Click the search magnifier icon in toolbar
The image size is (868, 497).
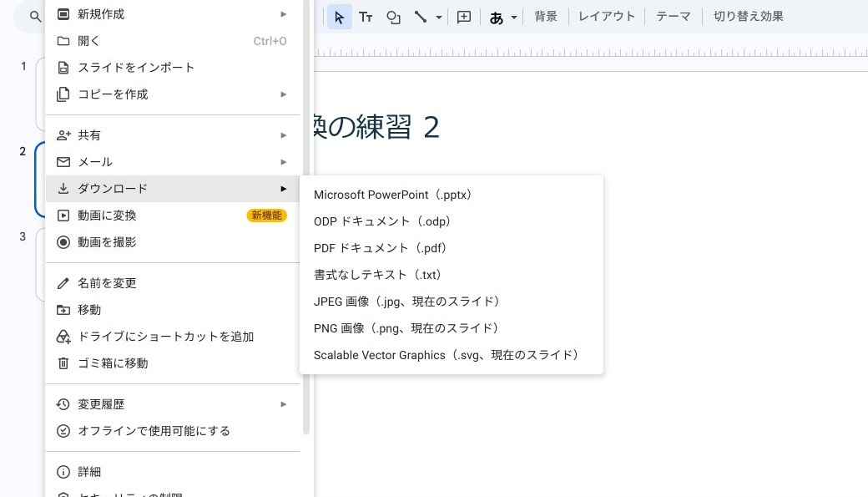[x=35, y=17]
